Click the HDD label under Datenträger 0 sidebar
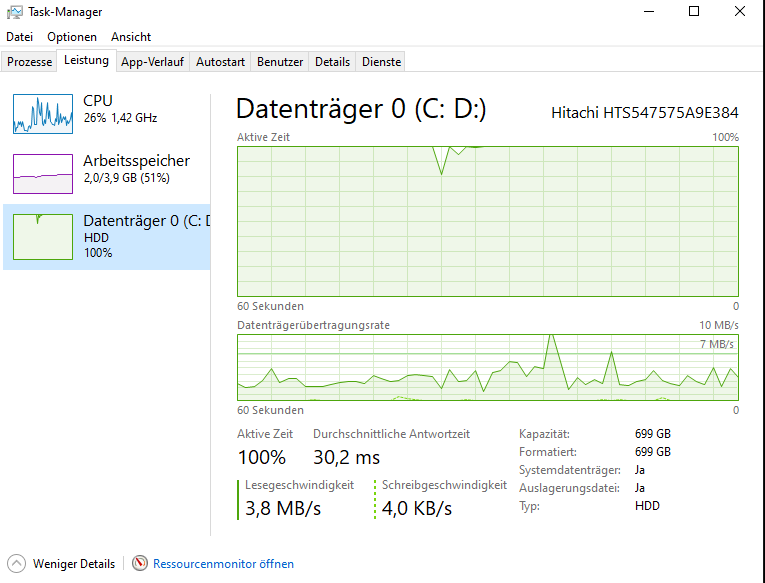The width and height of the screenshot is (765, 583). (96, 238)
